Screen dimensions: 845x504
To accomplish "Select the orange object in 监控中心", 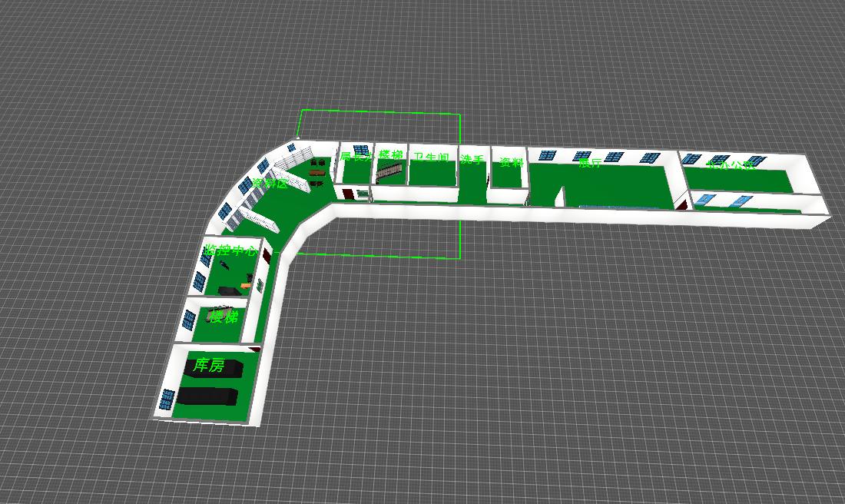I will 246,286.
